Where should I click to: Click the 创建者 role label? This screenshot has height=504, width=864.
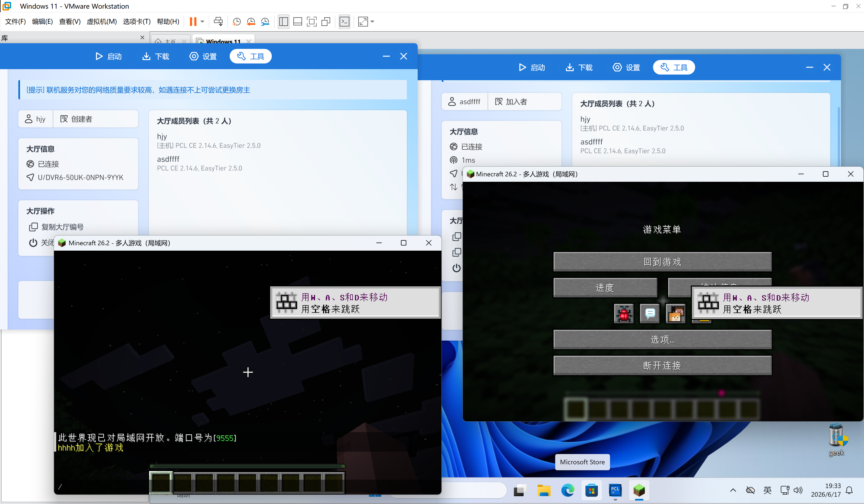[82, 119]
